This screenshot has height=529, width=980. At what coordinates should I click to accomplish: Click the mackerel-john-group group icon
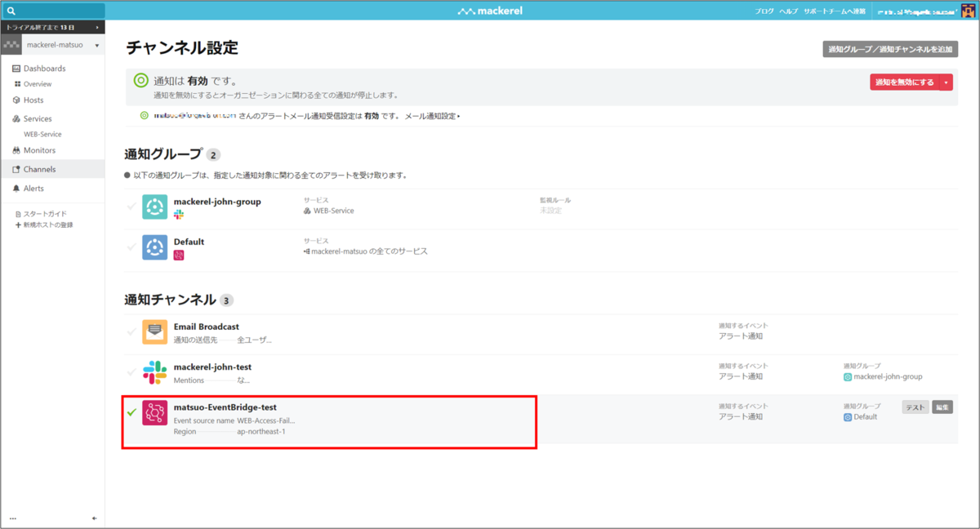(x=155, y=207)
